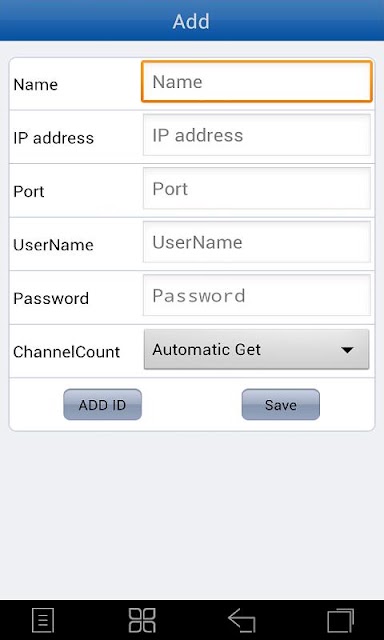Viewport: 384px width, 640px height.
Task: Open recent apps overlapping-squares icon
Action: 340,620
